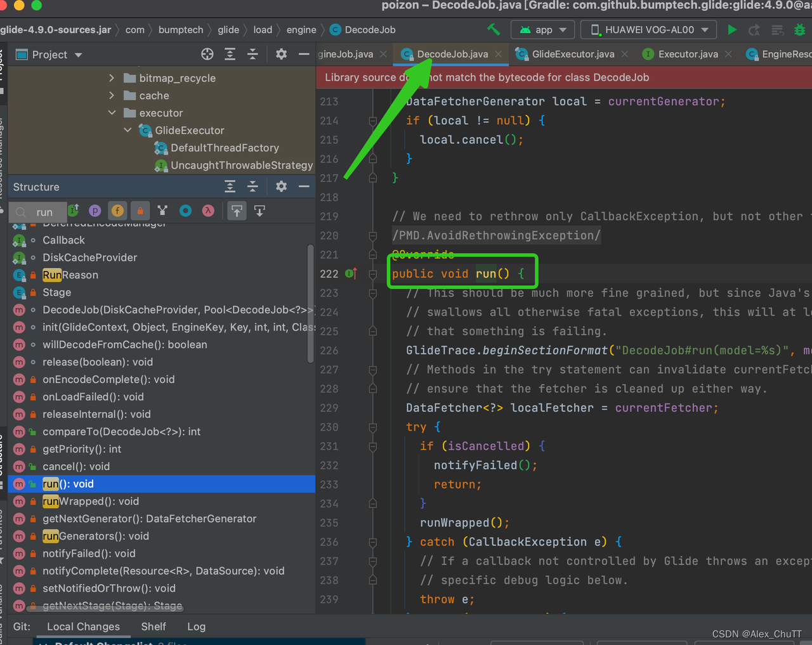This screenshot has height=645, width=812.
Task: Click the engine breadcrumb
Action: point(301,30)
